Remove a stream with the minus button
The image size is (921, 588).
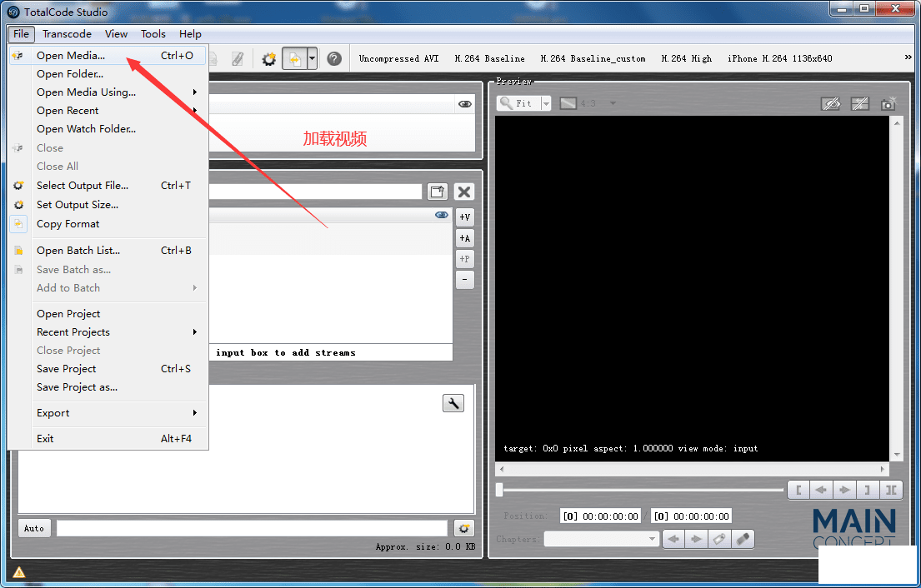[464, 280]
